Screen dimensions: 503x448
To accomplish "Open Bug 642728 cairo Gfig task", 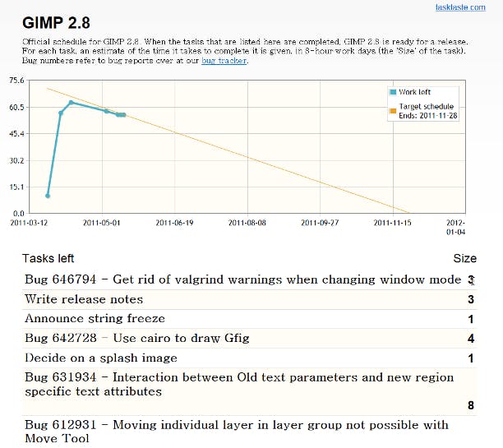I will coord(136,338).
